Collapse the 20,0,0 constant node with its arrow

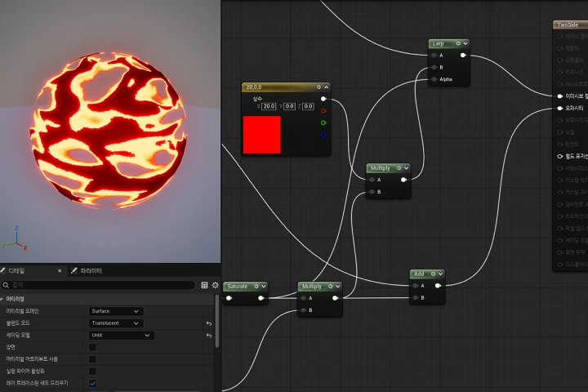click(326, 87)
